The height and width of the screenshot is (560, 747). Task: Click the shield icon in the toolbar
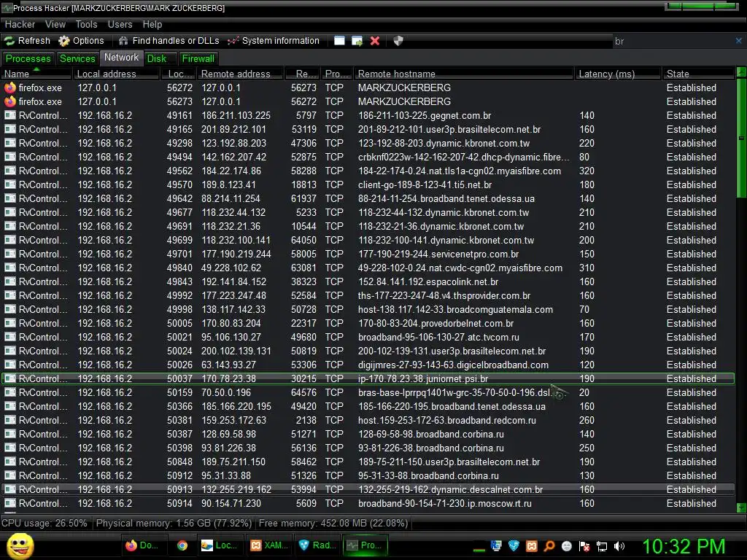[398, 41]
